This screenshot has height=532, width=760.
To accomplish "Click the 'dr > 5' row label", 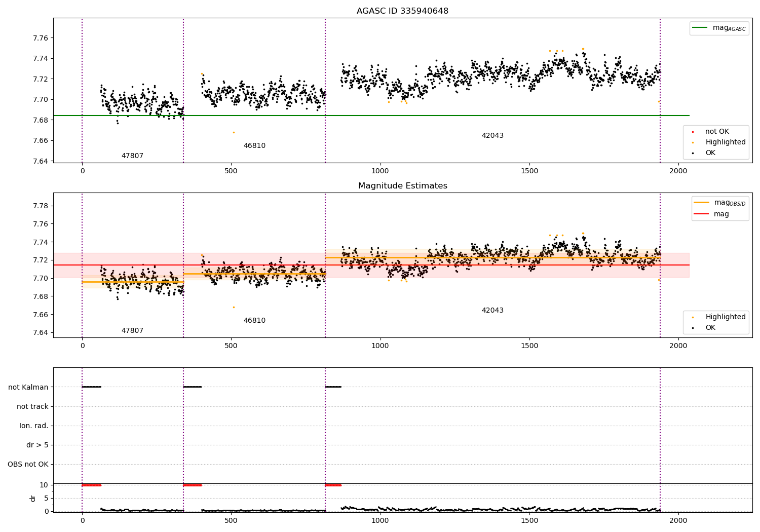I will coord(37,445).
